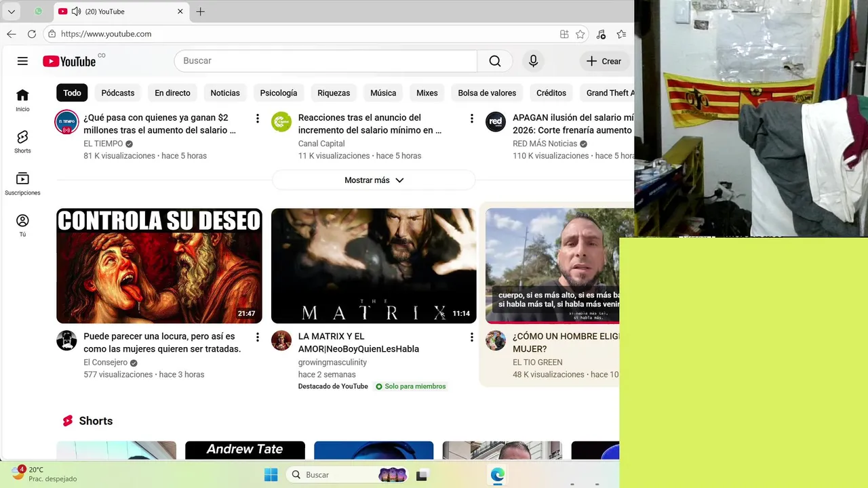868x488 pixels.
Task: Select the Pódcasts filter chip
Action: pos(118,93)
